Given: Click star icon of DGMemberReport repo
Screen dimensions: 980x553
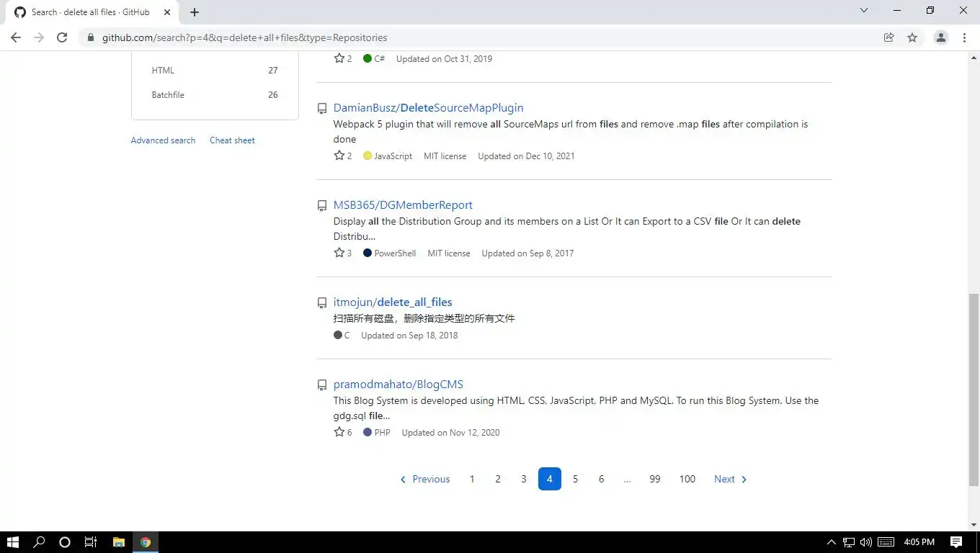Looking at the screenshot, I should click(339, 253).
